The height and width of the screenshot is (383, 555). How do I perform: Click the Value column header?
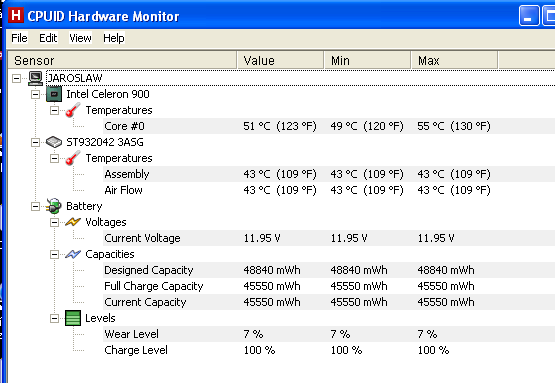click(x=280, y=60)
